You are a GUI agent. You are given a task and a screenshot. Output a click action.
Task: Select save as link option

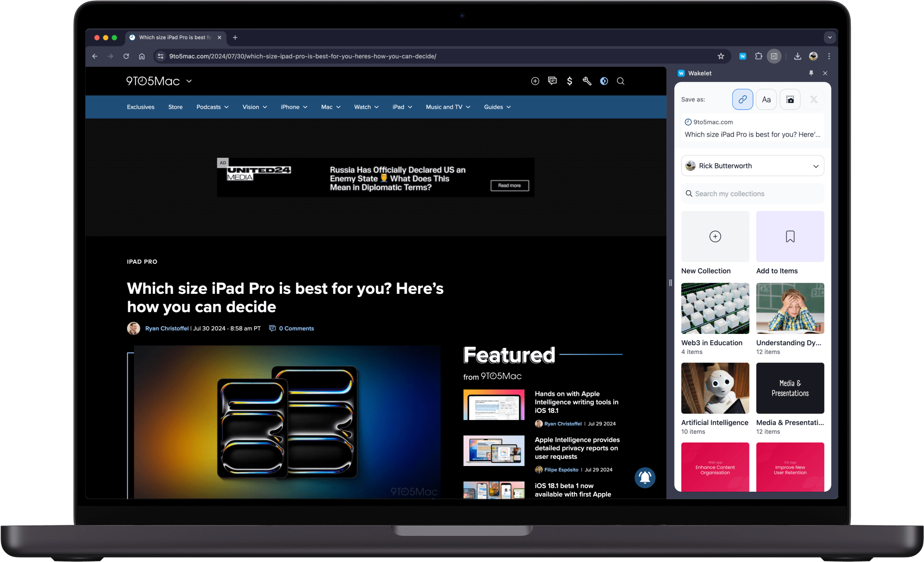(743, 100)
